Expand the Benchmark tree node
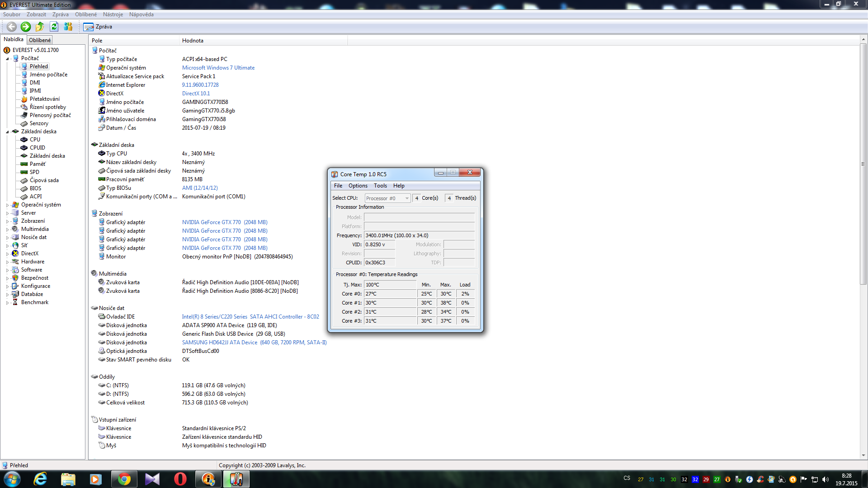Viewport: 868px width, 488px height. pos(7,303)
